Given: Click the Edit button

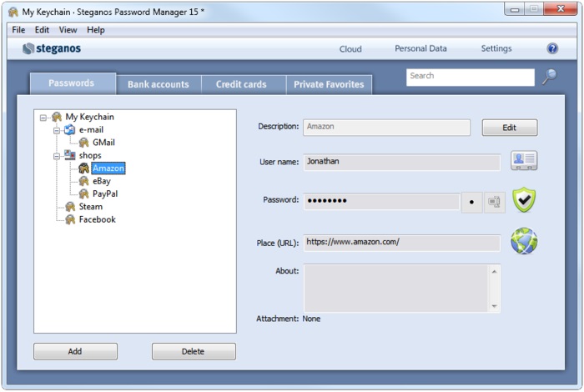Looking at the screenshot, I should coord(509,128).
